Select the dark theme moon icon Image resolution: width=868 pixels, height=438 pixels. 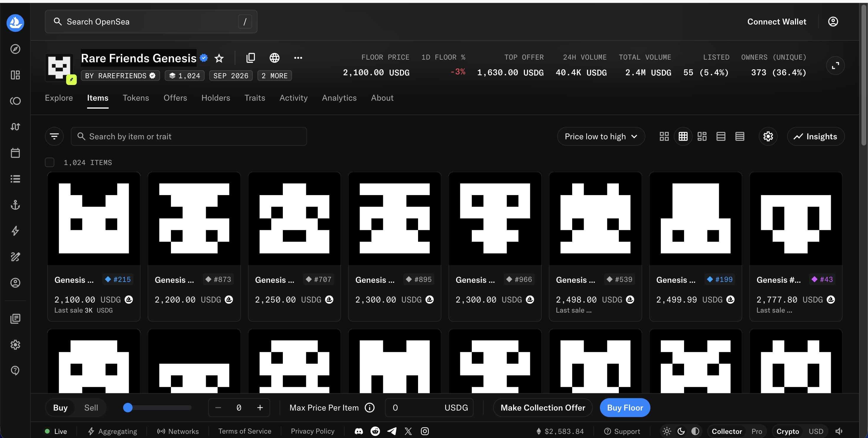coord(681,431)
